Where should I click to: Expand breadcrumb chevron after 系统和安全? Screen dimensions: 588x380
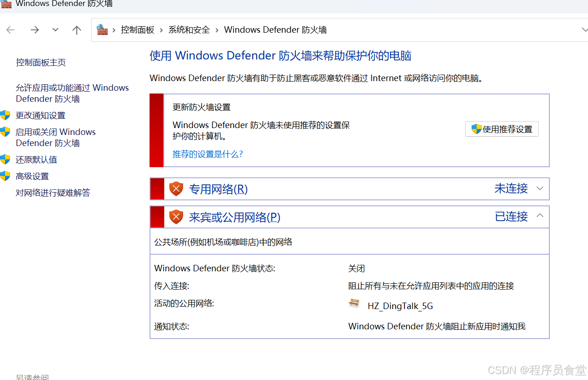(x=217, y=30)
